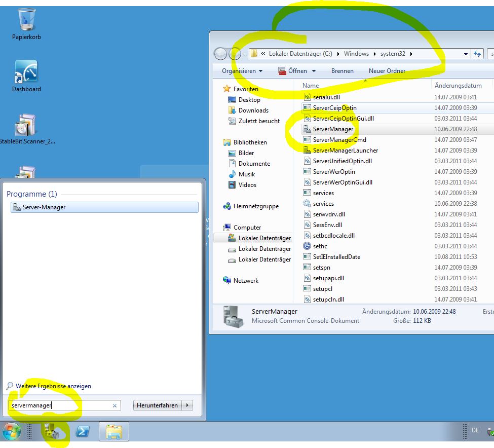Screen dimensions: 494x448
Task: Expand the Windows breadcrumb arrow
Action: (x=374, y=54)
